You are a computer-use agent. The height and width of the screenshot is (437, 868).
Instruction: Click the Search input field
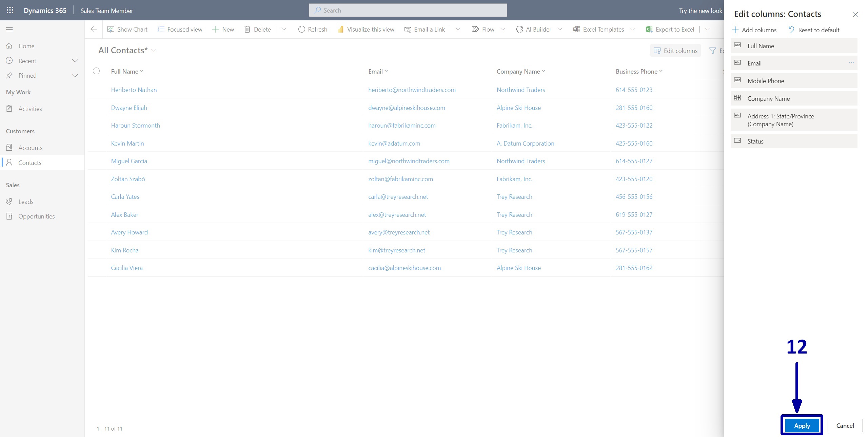click(408, 10)
